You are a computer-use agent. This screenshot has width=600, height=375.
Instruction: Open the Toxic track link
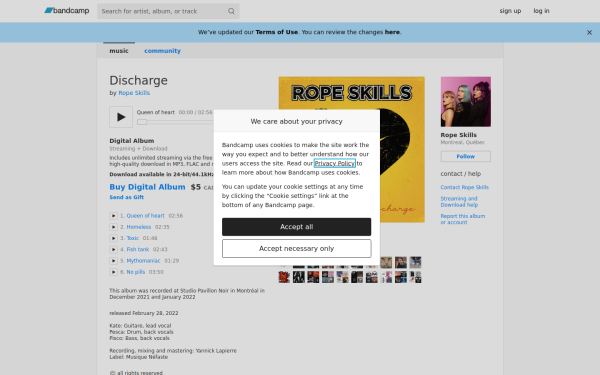pos(132,238)
